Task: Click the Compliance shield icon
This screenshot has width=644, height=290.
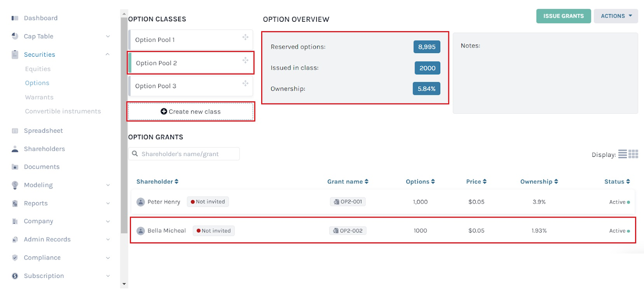Action: (x=15, y=257)
